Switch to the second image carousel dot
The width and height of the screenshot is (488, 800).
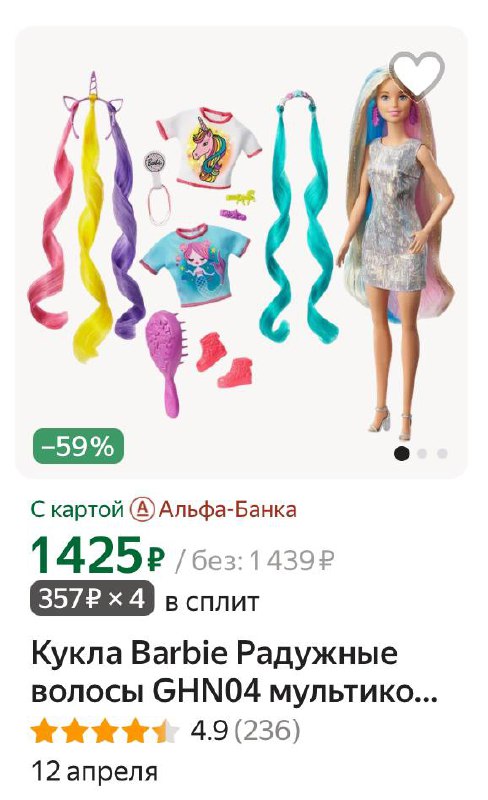pyautogui.click(x=422, y=453)
